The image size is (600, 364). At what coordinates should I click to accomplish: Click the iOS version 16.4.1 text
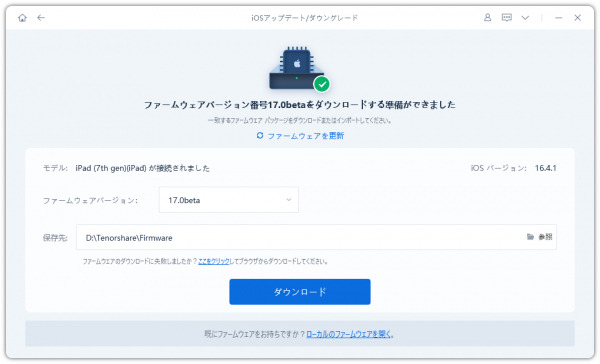pyautogui.click(x=546, y=168)
